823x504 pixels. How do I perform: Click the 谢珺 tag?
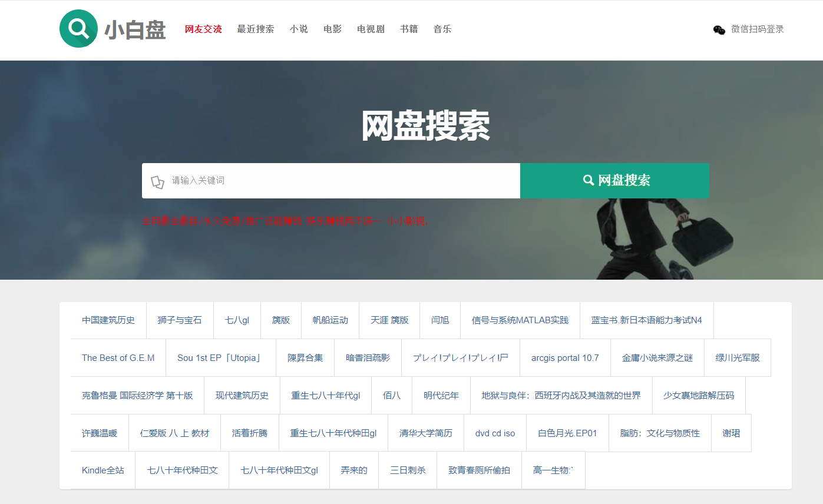(x=731, y=433)
